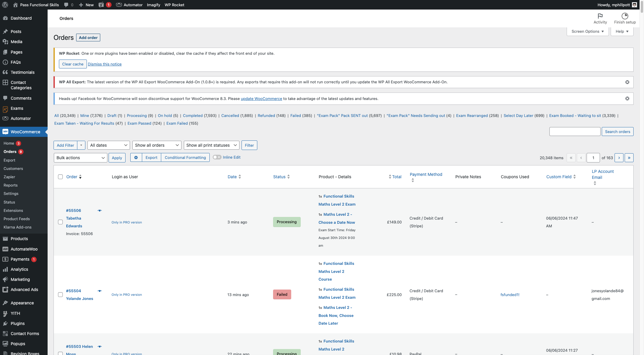
Task: Open AutomateWoo in sidebar
Action: (x=24, y=249)
